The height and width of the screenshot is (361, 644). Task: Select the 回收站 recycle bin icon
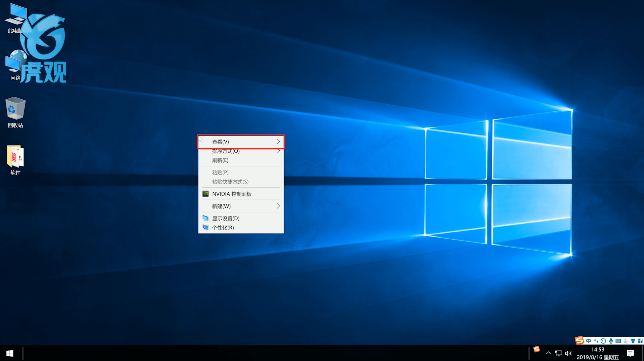point(15,113)
